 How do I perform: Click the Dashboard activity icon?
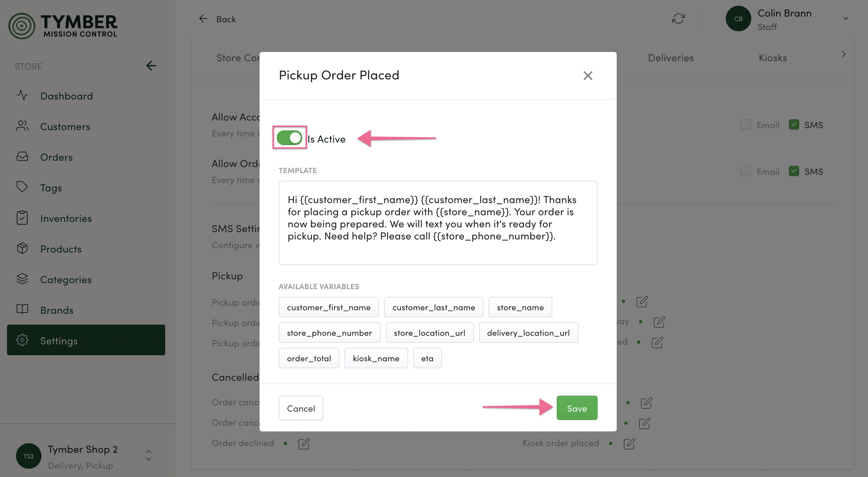[x=22, y=95]
